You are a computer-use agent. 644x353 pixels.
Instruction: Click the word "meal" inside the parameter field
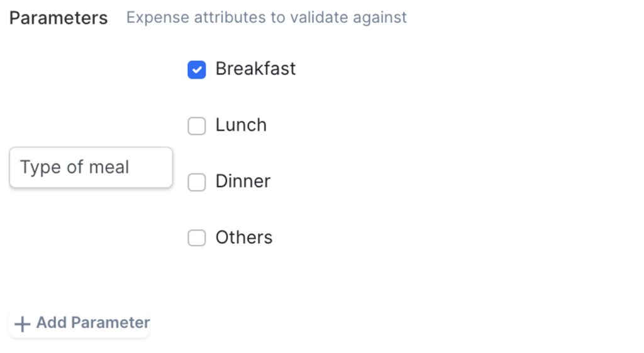click(109, 168)
